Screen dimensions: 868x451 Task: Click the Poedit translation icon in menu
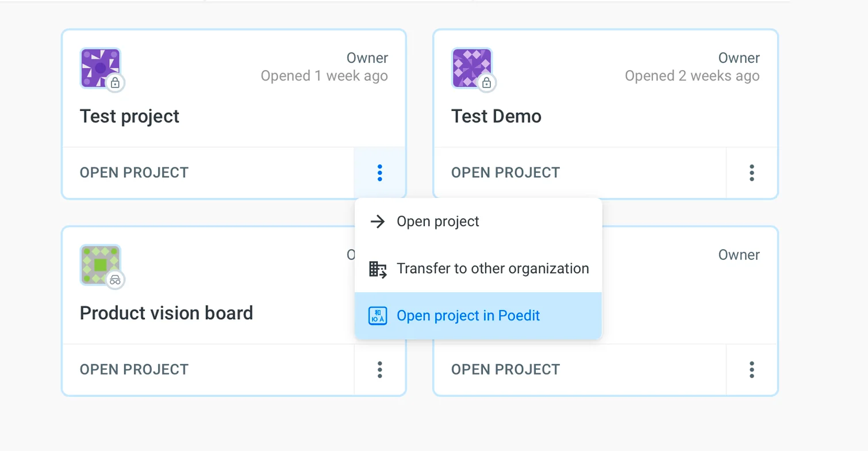[377, 316]
